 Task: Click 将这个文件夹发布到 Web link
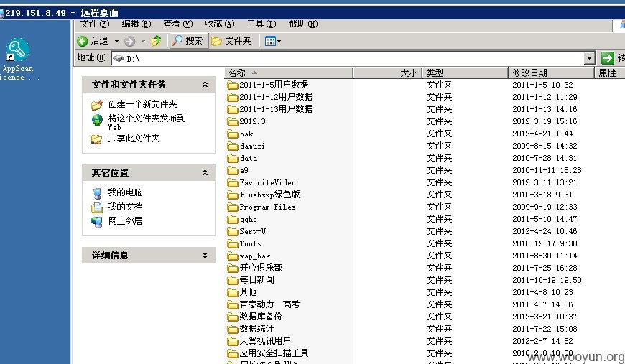point(147,122)
